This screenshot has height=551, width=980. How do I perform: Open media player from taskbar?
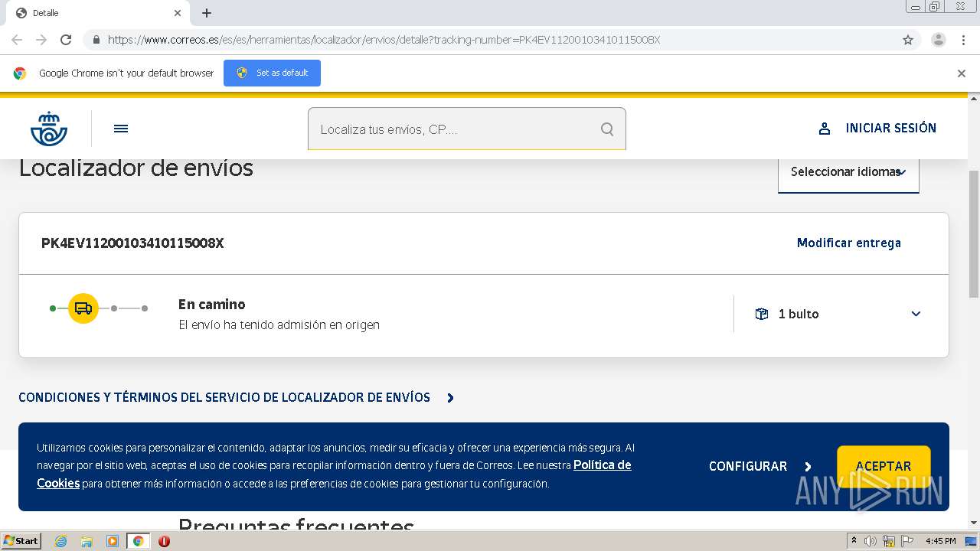pyautogui.click(x=113, y=541)
